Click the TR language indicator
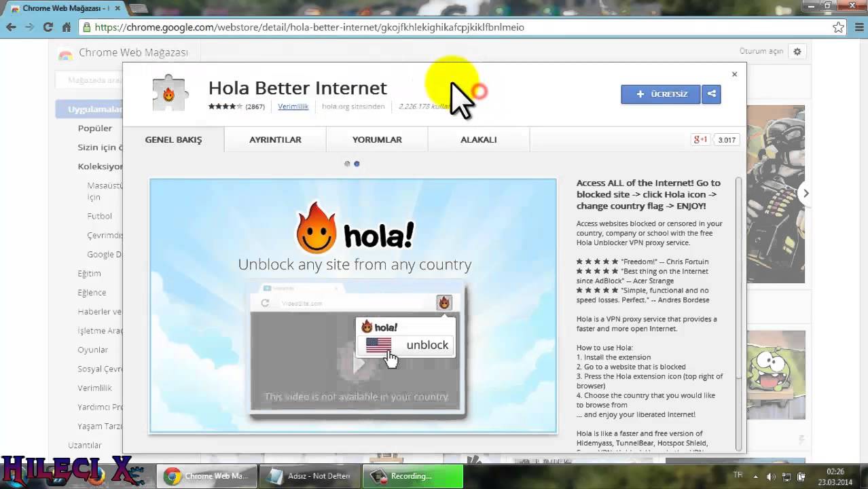 click(x=738, y=475)
